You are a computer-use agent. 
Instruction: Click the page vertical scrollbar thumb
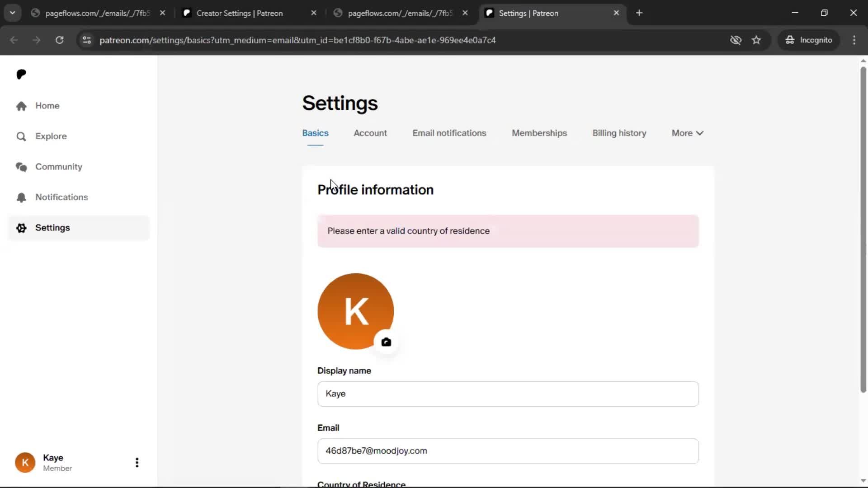click(863, 230)
